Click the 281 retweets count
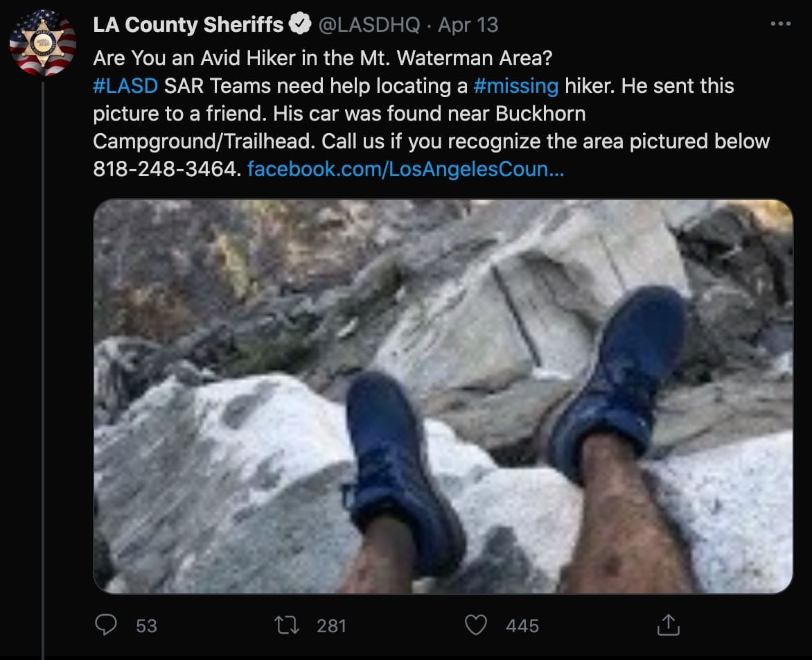Viewport: 812px width, 660px height. pos(331,626)
